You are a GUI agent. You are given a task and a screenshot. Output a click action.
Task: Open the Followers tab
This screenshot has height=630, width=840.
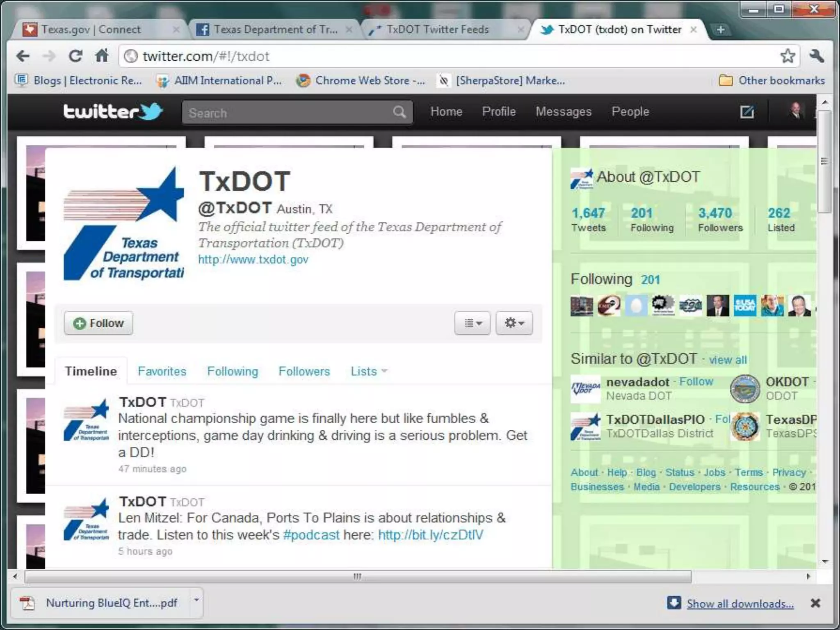click(304, 371)
